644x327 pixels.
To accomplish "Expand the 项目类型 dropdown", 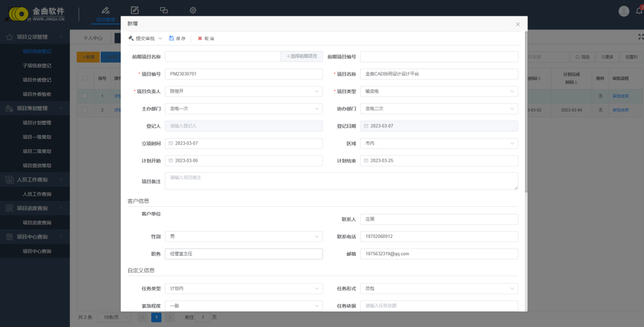I will 439,92.
